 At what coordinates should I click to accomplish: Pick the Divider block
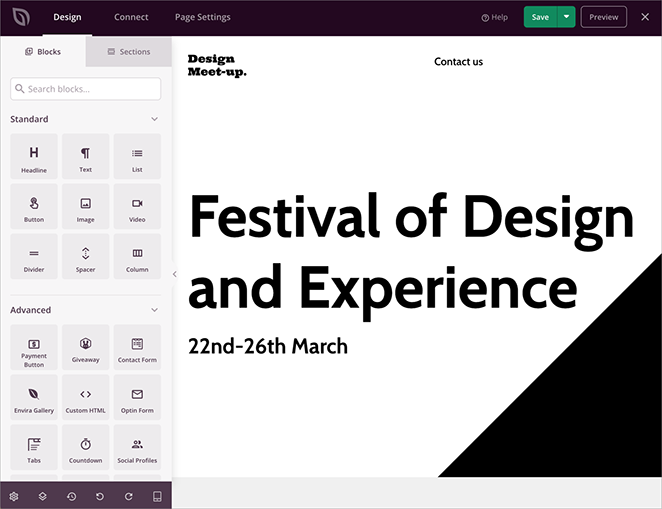(x=34, y=257)
